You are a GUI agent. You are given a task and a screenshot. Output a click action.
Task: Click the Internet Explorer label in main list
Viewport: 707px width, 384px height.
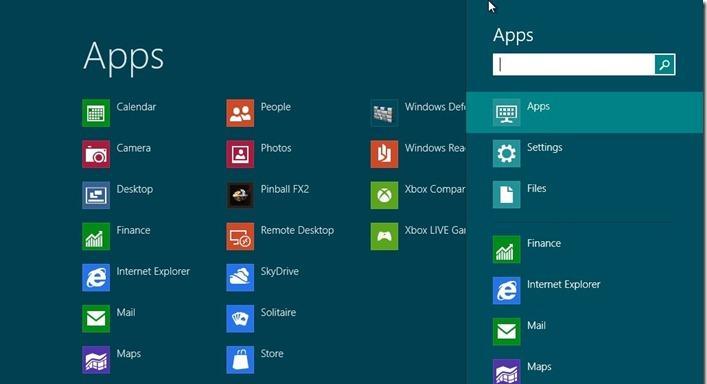153,271
